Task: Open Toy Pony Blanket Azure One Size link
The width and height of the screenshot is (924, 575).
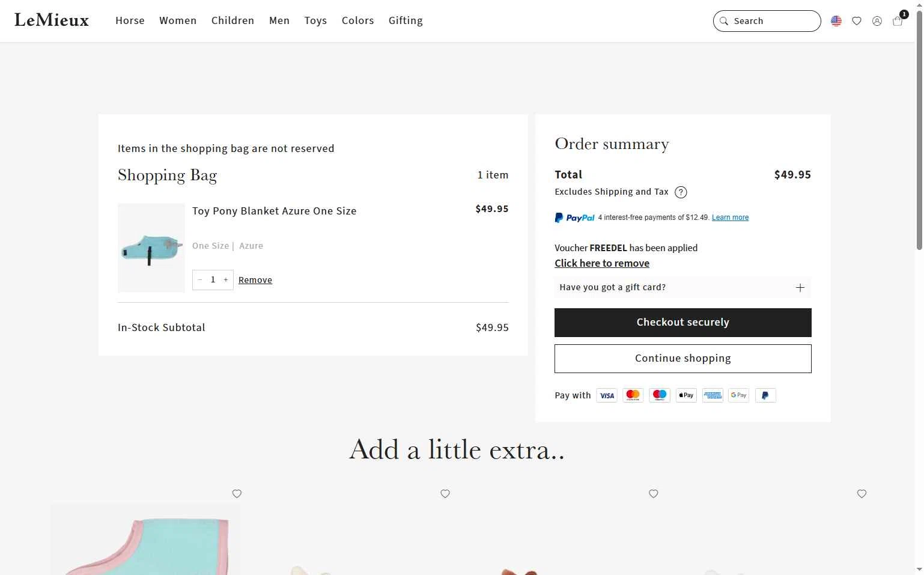Action: coord(274,211)
